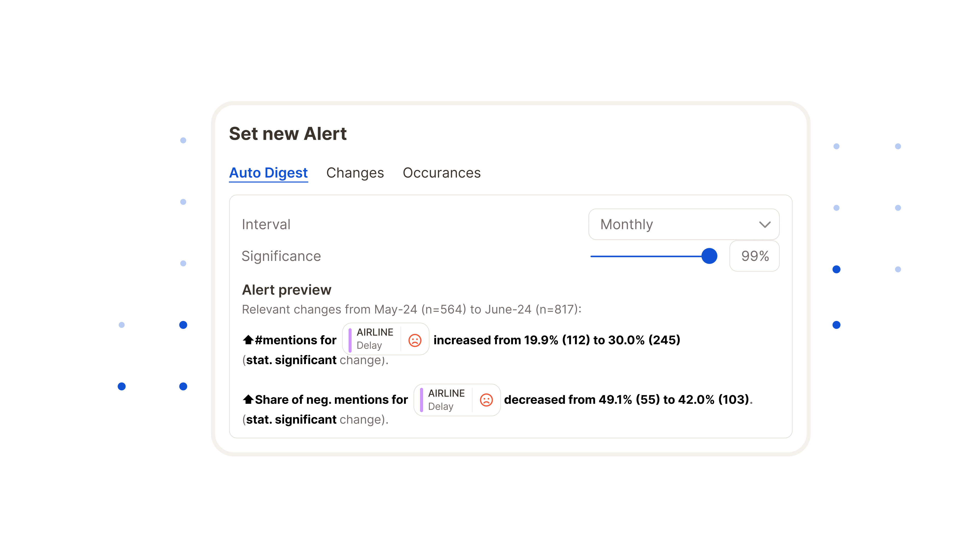
Task: Click the Significance slider handle
Action: point(709,256)
